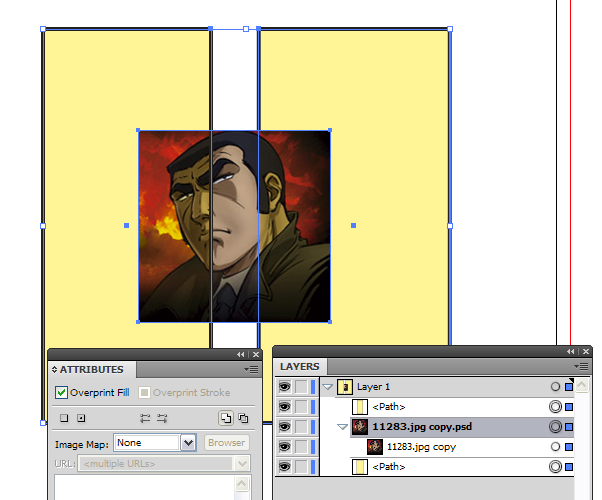Close the Layers panel

(x=586, y=351)
